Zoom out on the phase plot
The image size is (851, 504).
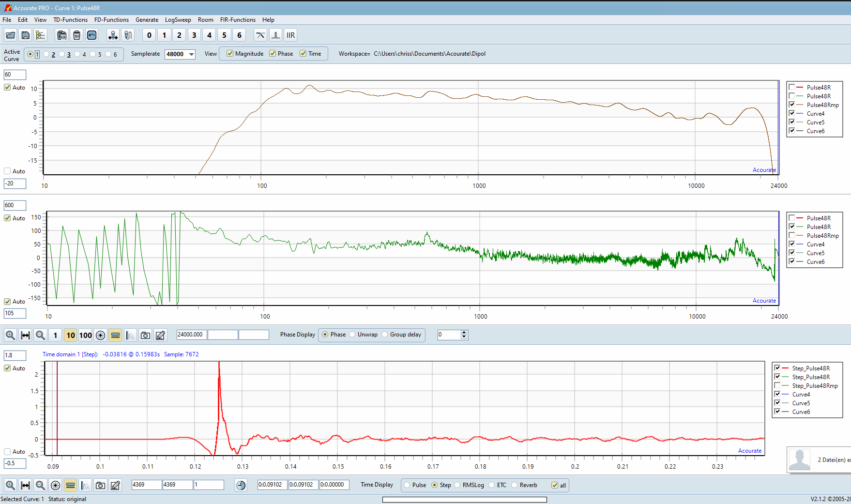point(40,335)
